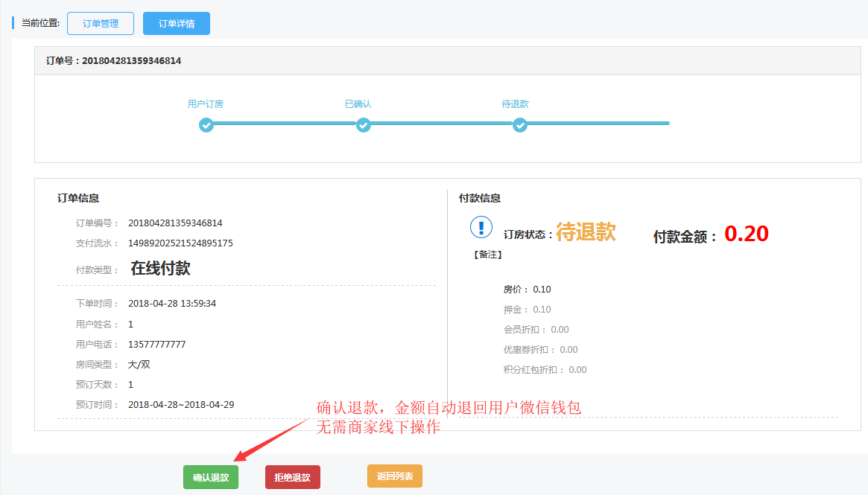Click the red 0.20 payment amount
The height and width of the screenshot is (495, 868).
[746, 234]
